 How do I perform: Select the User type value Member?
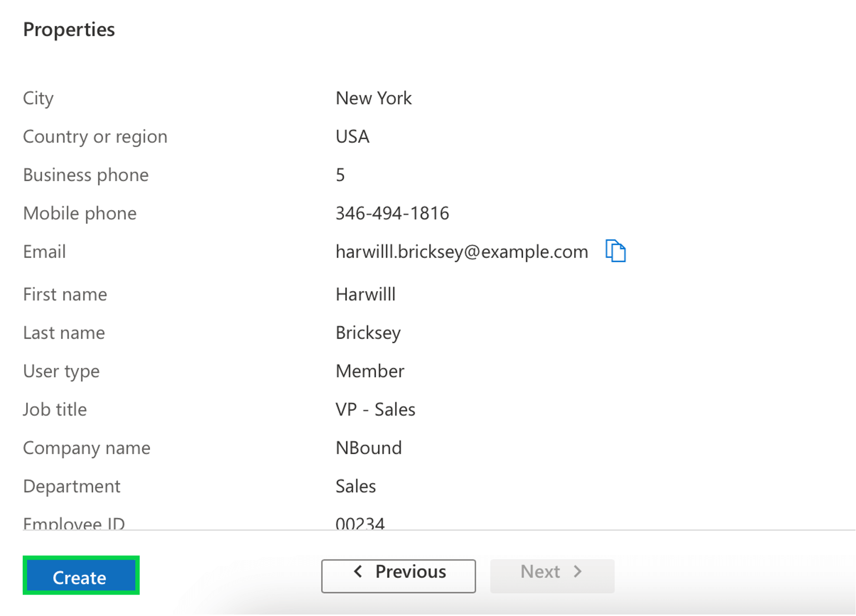[369, 371]
